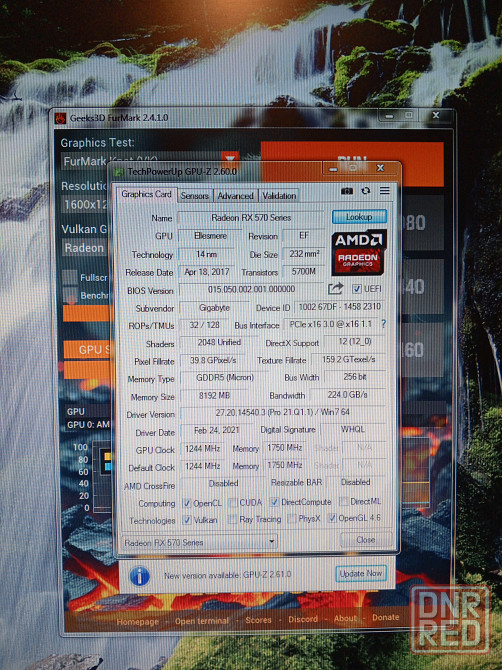Click the Digital Signature value WHQL

coord(352,429)
